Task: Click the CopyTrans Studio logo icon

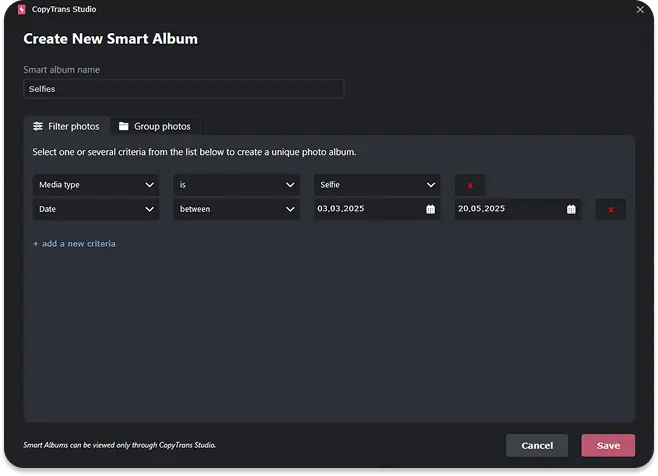Action: click(x=22, y=9)
